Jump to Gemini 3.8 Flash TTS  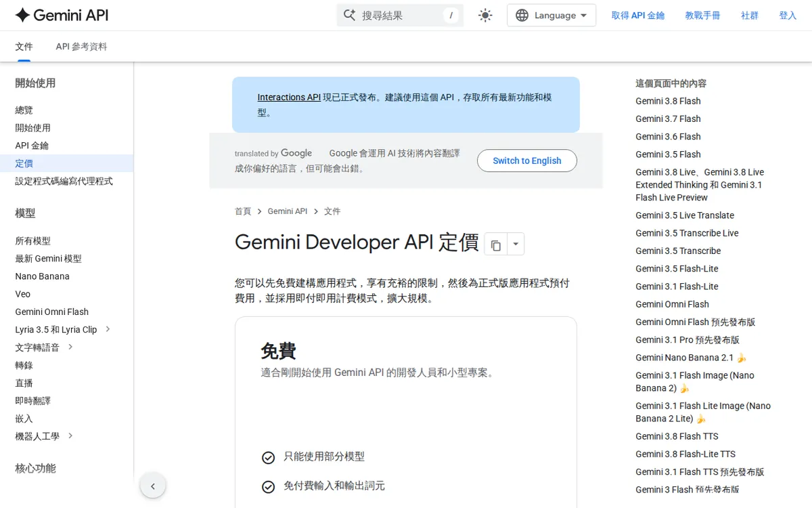click(677, 436)
